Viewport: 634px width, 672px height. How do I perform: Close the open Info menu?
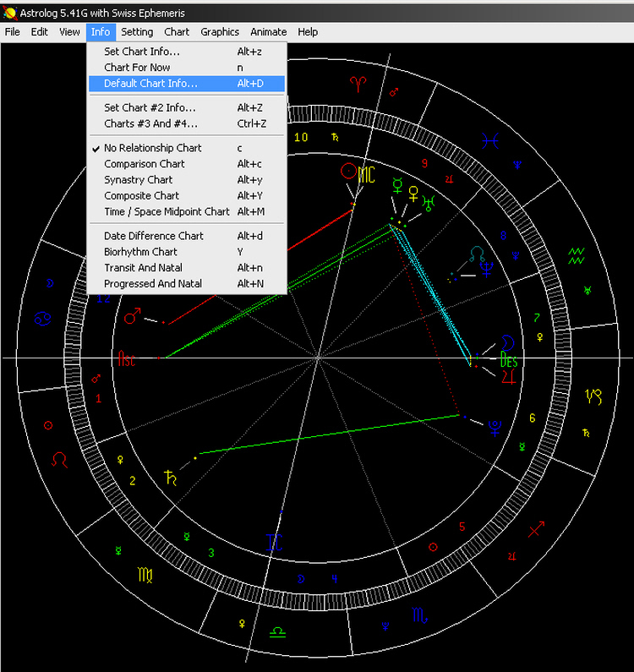coord(101,32)
